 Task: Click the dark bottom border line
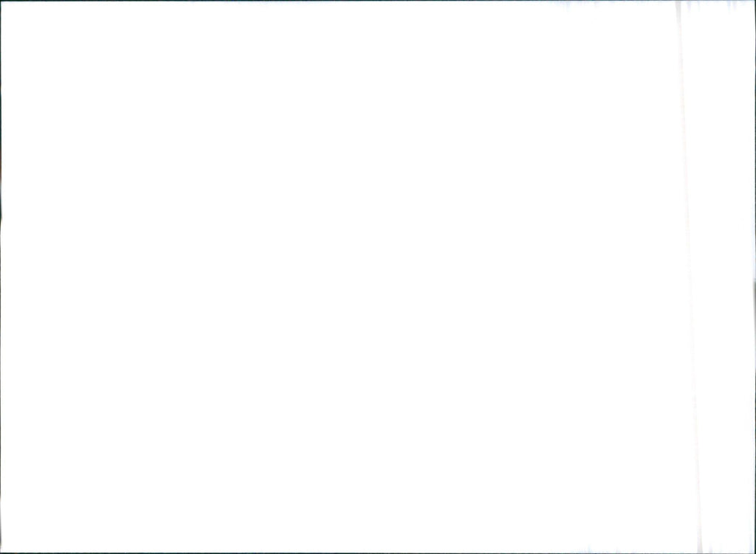click(378, 553)
